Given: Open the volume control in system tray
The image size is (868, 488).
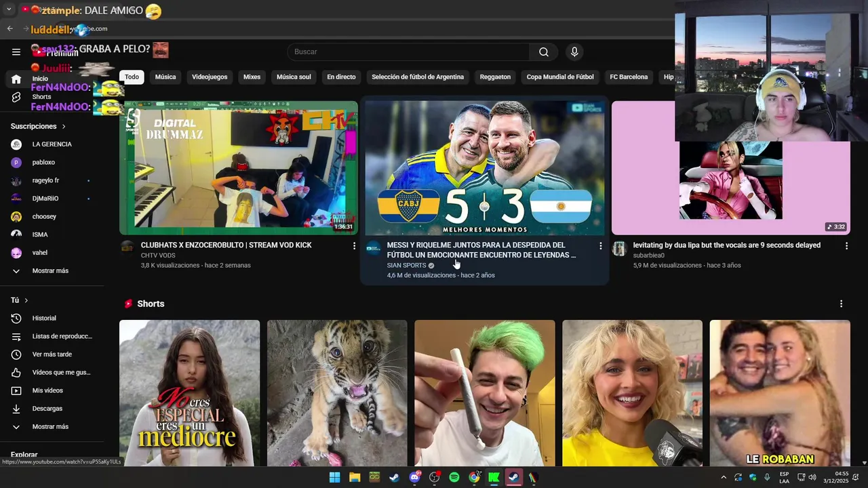Looking at the screenshot, I should click(x=812, y=477).
